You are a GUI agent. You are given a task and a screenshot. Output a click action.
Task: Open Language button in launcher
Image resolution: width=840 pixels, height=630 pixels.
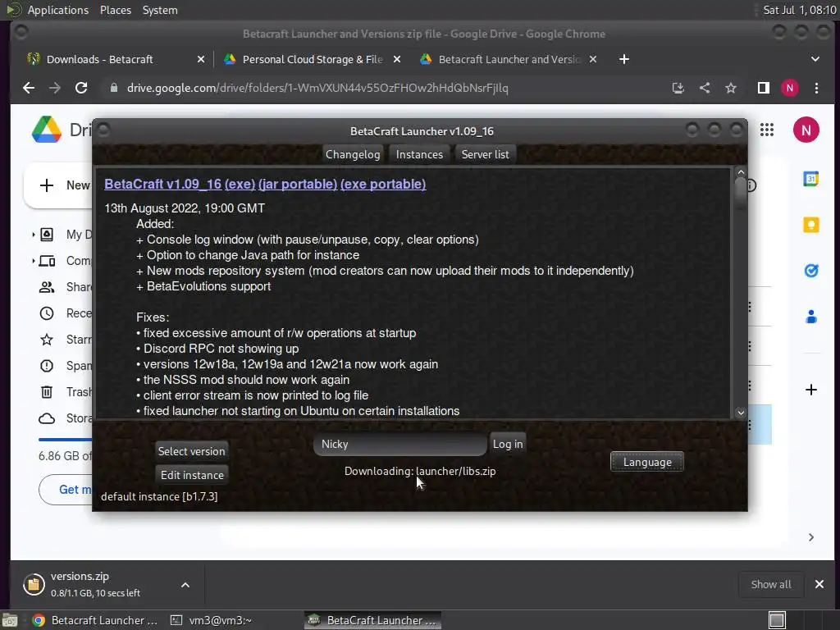[x=646, y=462]
